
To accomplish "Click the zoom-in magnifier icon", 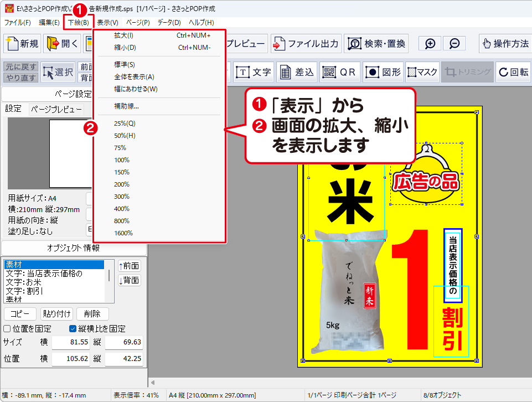I will coord(430,44).
